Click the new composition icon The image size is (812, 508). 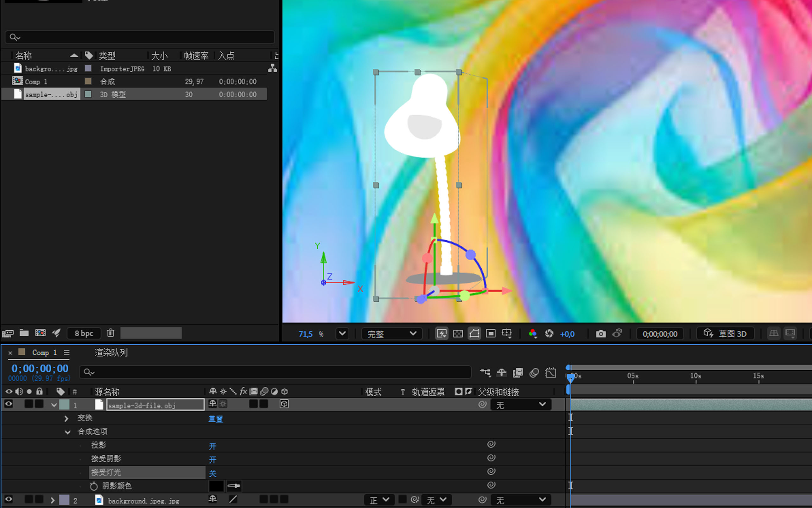[40, 333]
